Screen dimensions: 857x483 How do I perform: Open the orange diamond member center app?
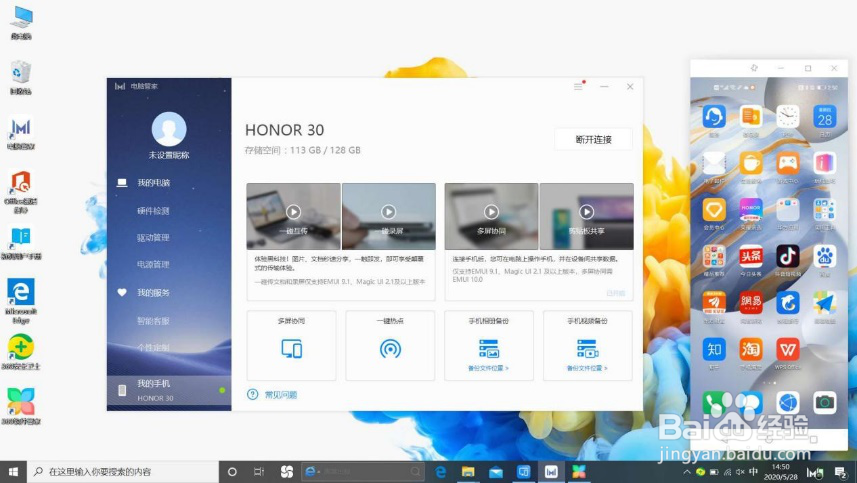tap(714, 209)
